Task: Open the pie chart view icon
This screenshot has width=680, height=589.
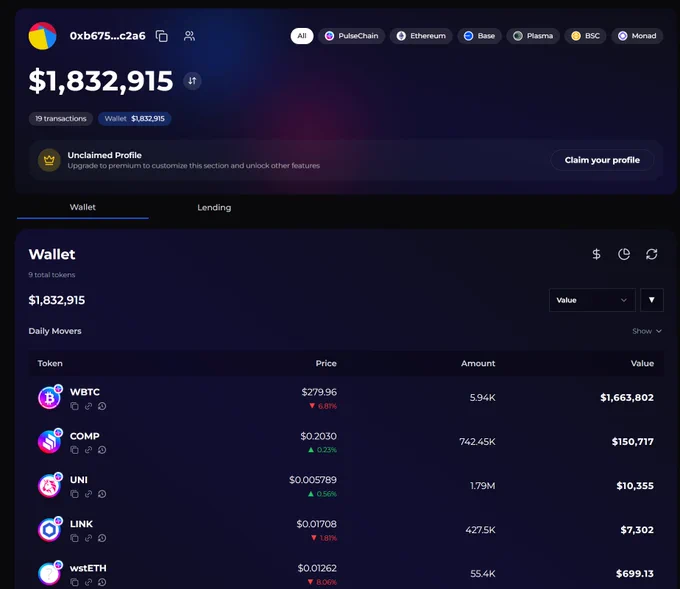Action: (x=624, y=254)
